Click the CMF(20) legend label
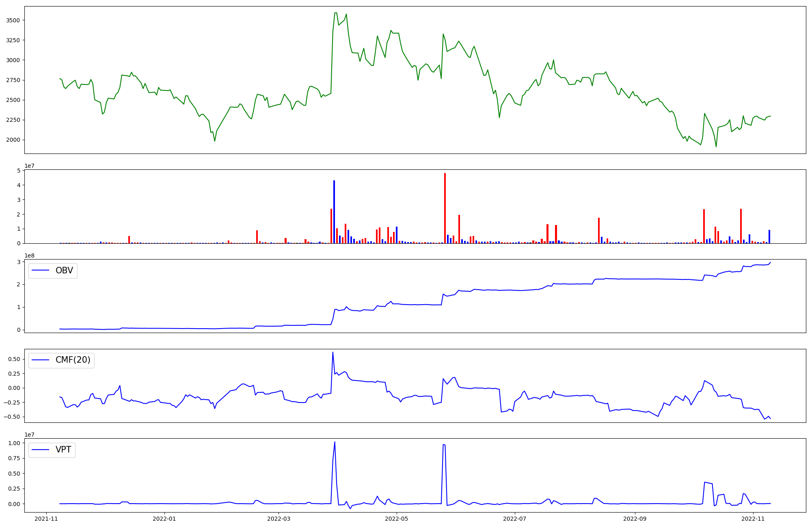 73,360
